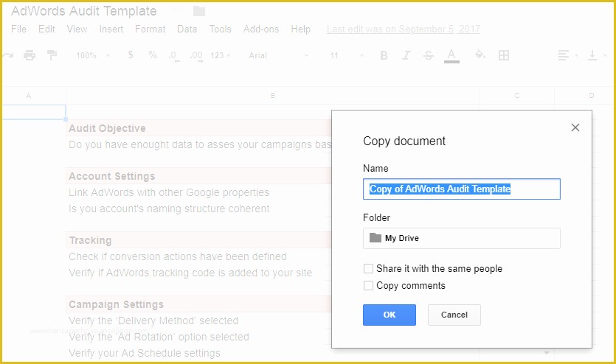Open the View menu
This screenshot has width=616, height=364.
tap(77, 29)
